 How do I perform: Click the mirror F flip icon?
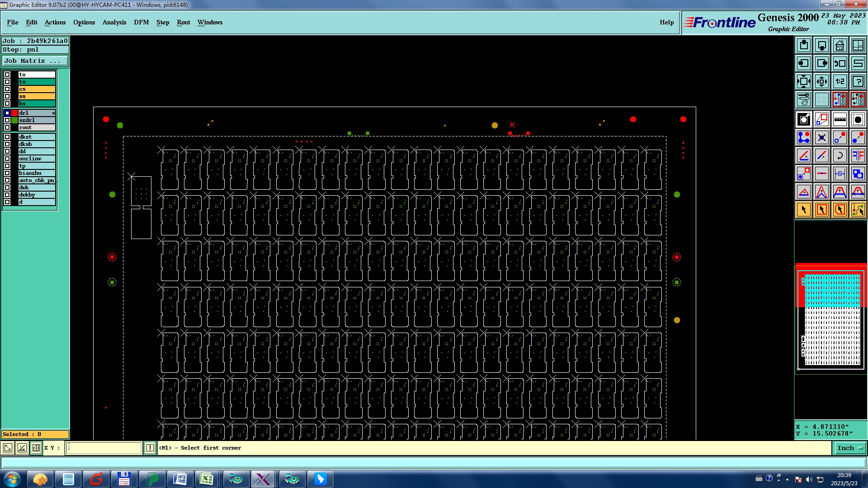point(858,155)
